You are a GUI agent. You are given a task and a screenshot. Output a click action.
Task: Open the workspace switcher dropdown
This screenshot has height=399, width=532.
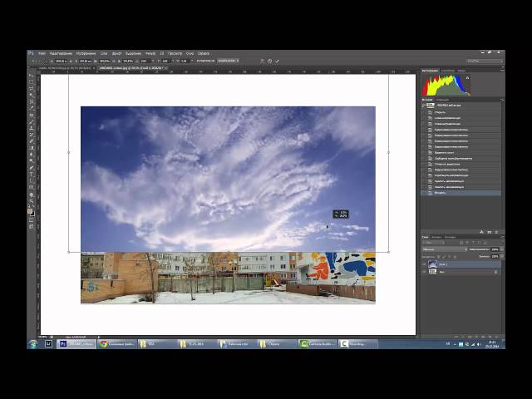click(x=484, y=61)
